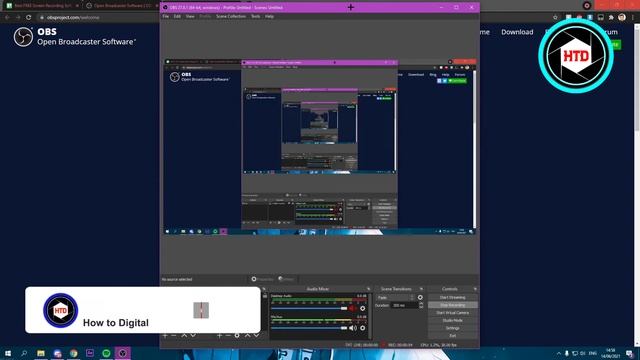Mute the Desktop Audio speaker icon

[353, 309]
